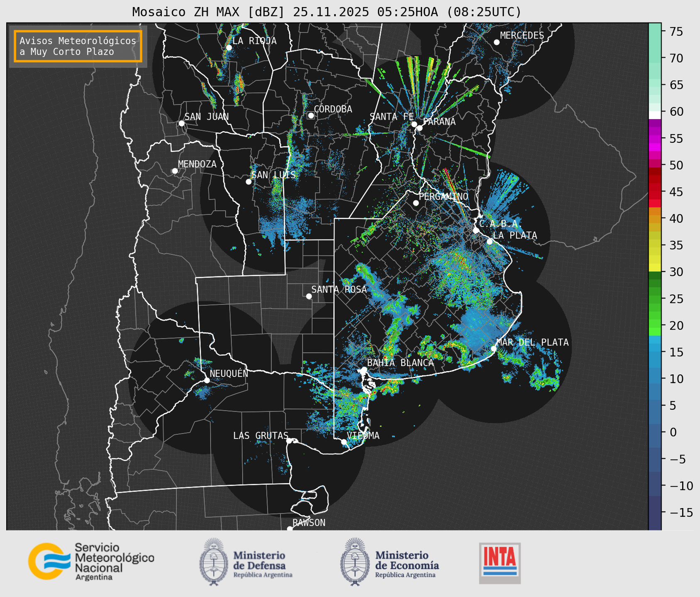Click the PARANÁ city marker

420,128
